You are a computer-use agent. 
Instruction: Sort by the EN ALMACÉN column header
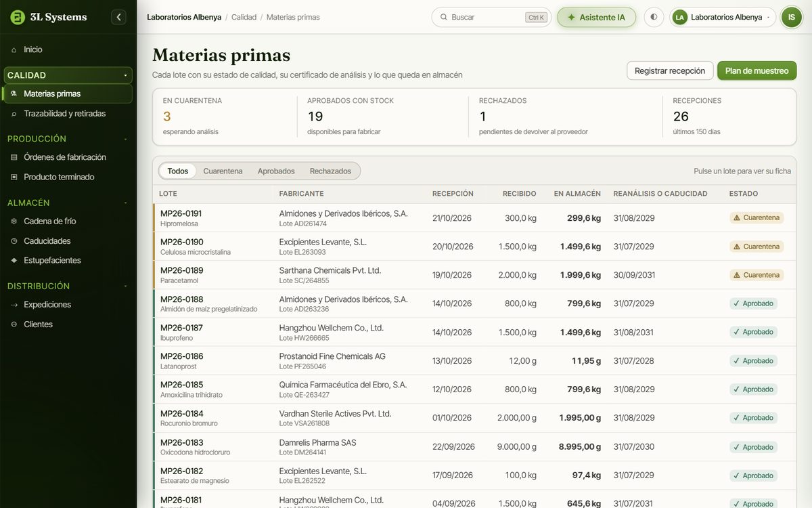[x=577, y=194]
